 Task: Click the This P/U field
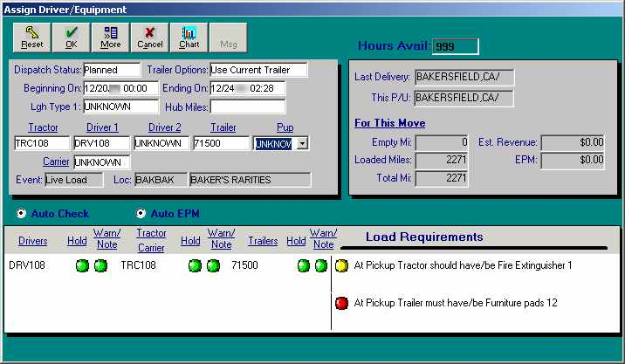[464, 98]
